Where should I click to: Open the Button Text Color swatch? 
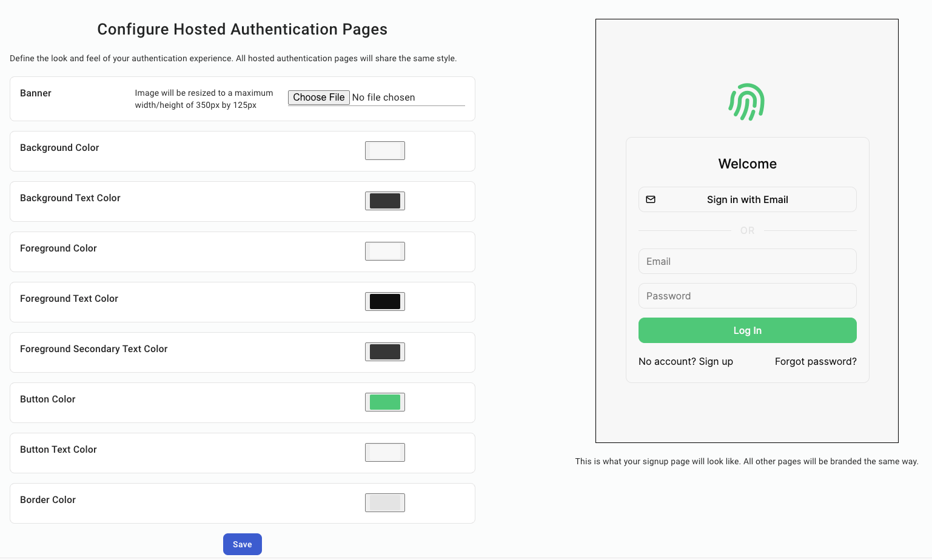pos(385,453)
